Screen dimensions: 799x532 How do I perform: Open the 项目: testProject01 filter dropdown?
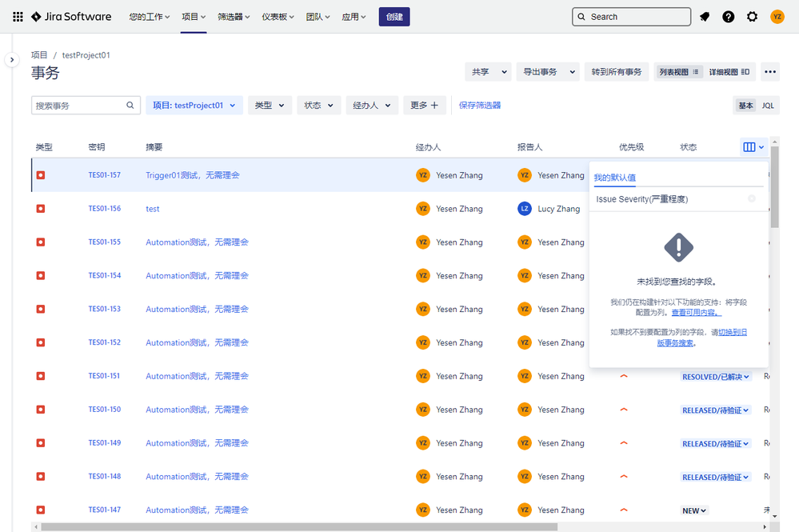194,106
